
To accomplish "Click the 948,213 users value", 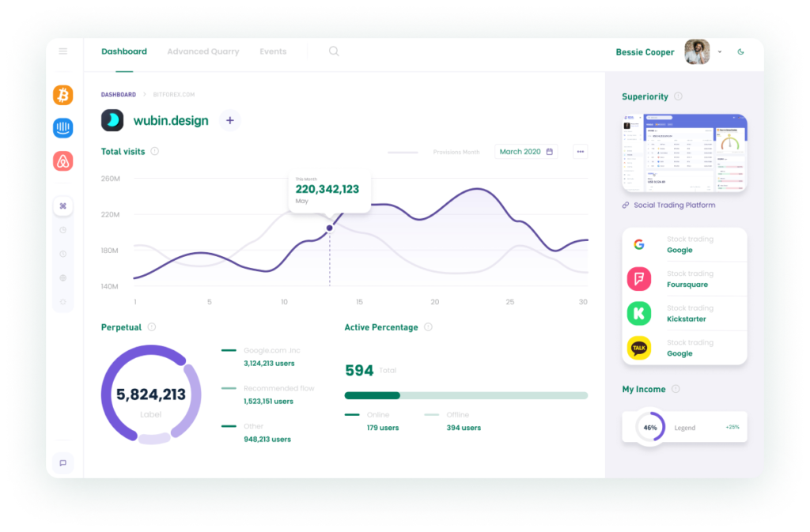I will (x=267, y=440).
